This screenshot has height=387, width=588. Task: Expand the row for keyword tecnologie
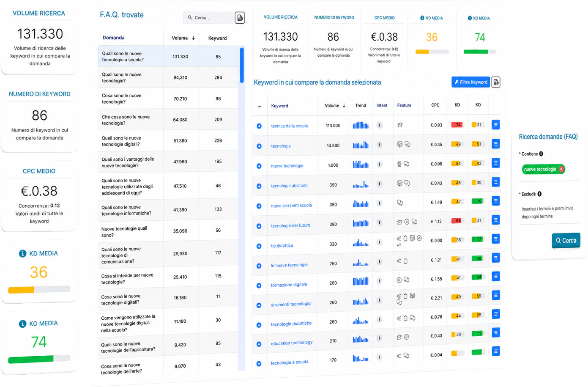(x=259, y=146)
